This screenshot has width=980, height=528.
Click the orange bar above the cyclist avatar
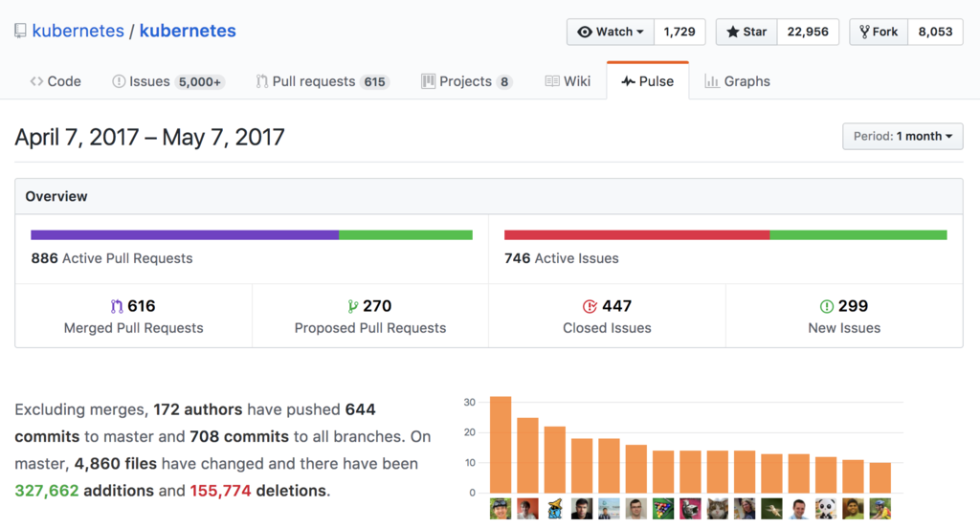tap(880, 478)
